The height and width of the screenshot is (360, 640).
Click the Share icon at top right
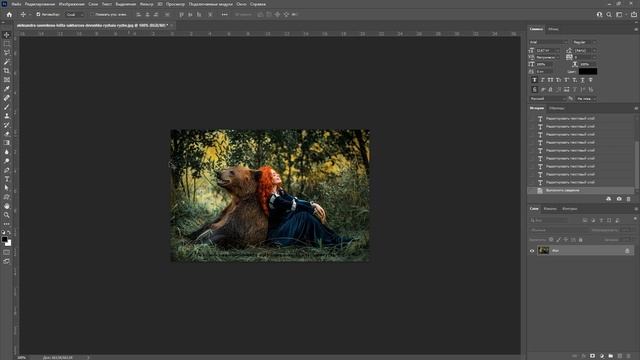(634, 14)
